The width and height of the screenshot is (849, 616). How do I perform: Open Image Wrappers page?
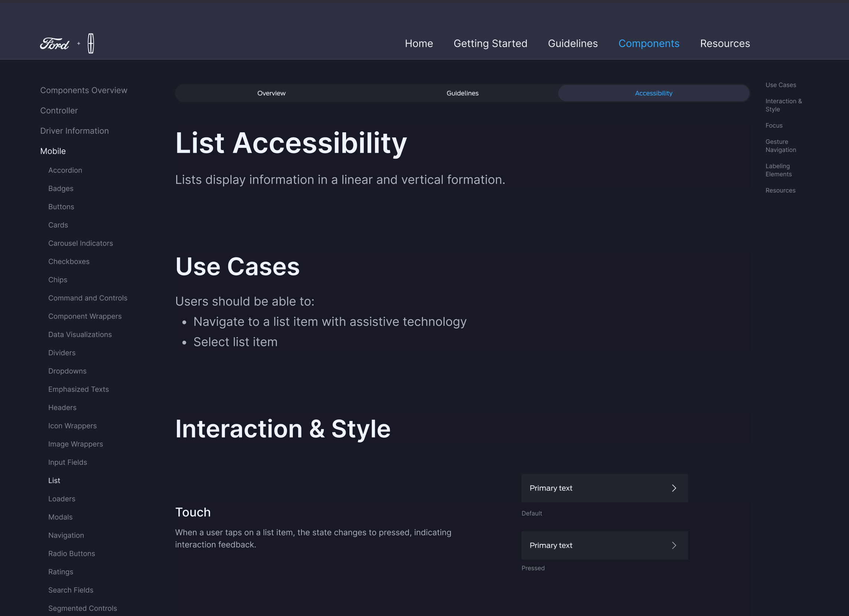pyautogui.click(x=75, y=444)
